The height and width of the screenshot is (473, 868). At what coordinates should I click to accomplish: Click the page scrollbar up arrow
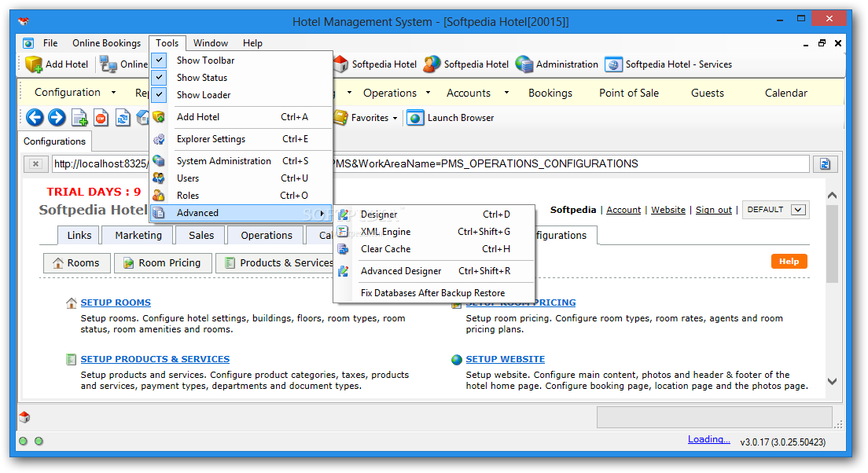coord(832,196)
